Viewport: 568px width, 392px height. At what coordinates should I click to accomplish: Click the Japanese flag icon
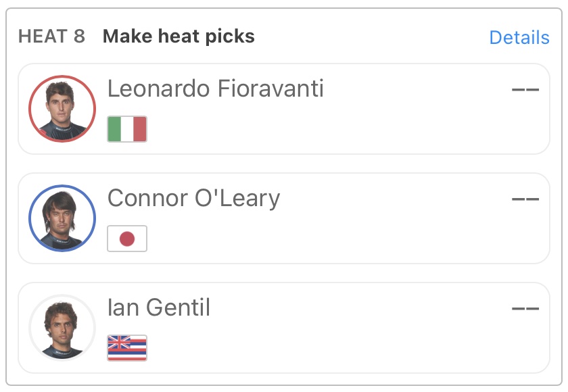coord(127,239)
